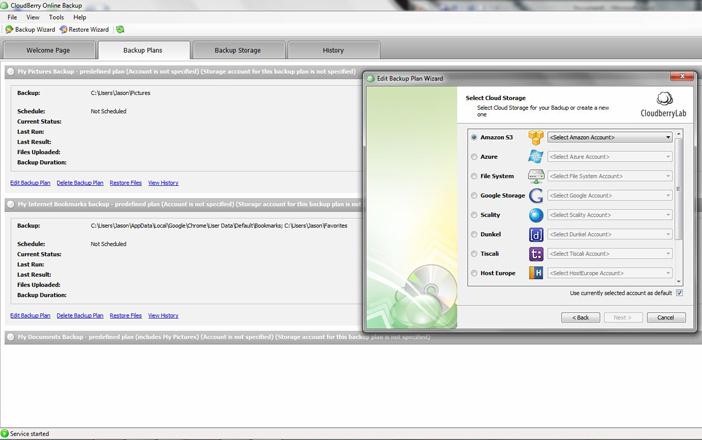This screenshot has height=440, width=702.
Task: Select the Dunkel radio button
Action: [x=474, y=235]
